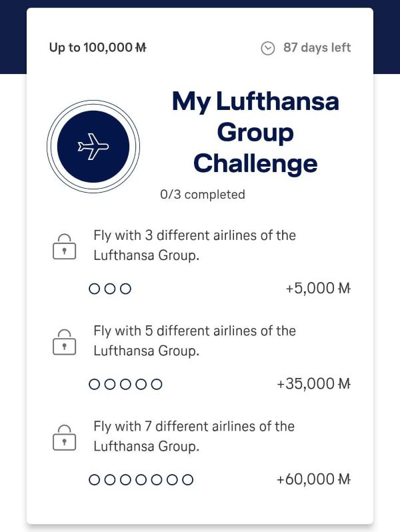This screenshot has height=532, width=400.
Task: Open the My Lufthansa Group Challenge title
Action: coord(255,133)
